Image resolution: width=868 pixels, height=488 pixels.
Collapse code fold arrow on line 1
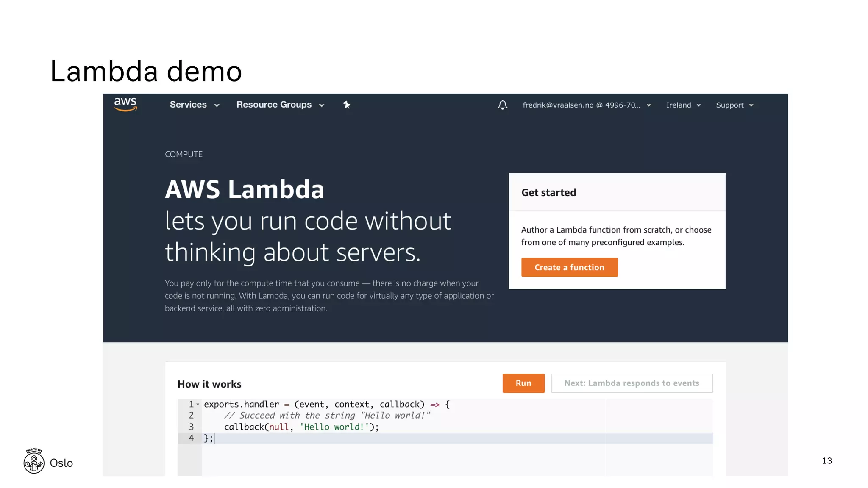[198, 404]
